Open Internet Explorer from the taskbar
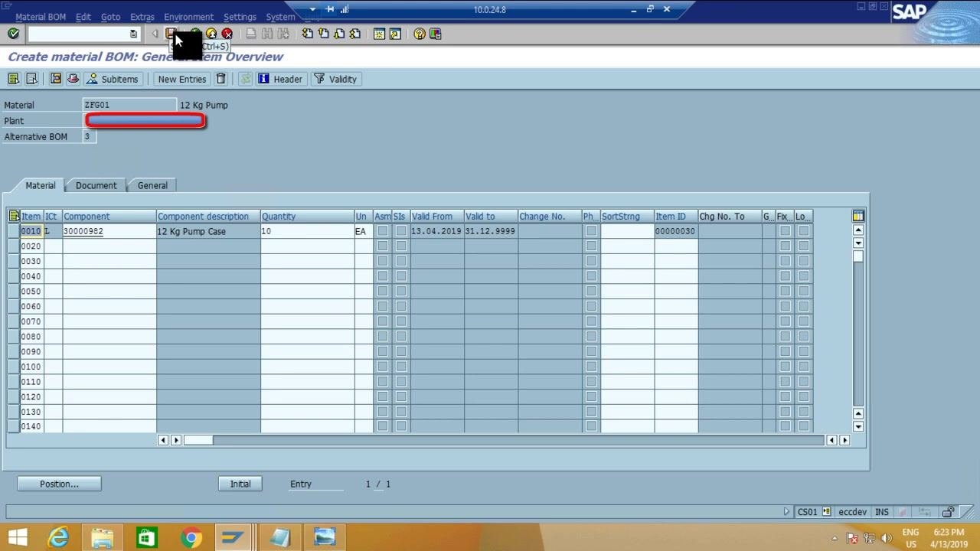Screen dimensions: 980x551 [58, 537]
